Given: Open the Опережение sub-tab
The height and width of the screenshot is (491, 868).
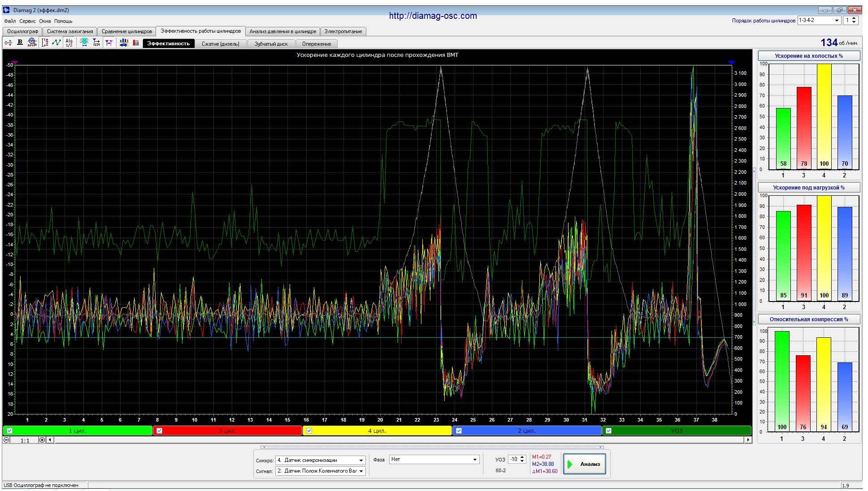Looking at the screenshot, I should tap(317, 44).
